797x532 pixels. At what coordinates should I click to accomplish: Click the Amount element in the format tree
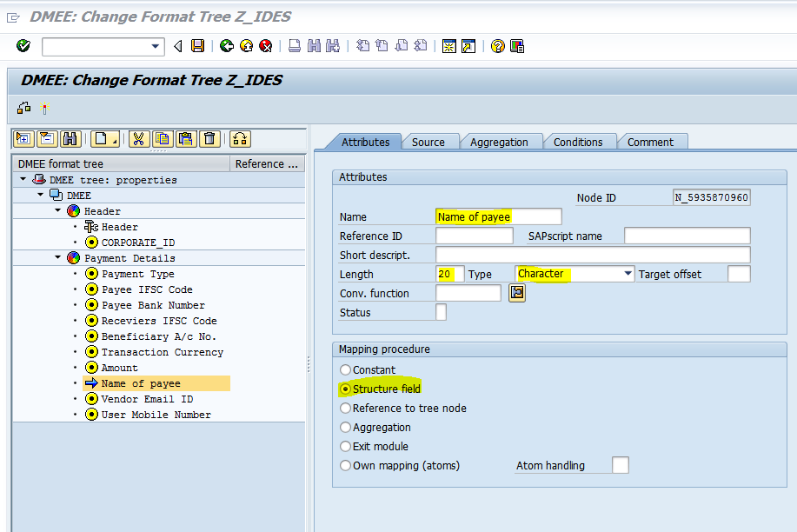[x=119, y=369]
